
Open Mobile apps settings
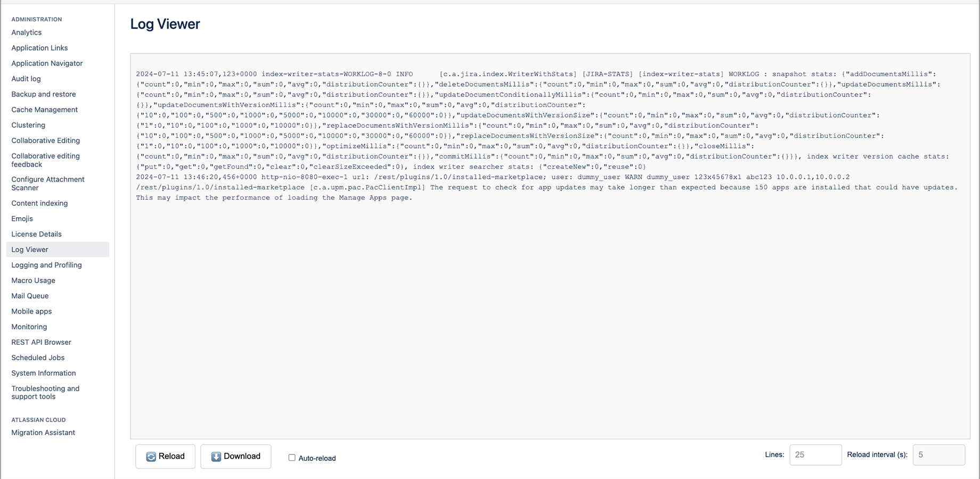[31, 311]
